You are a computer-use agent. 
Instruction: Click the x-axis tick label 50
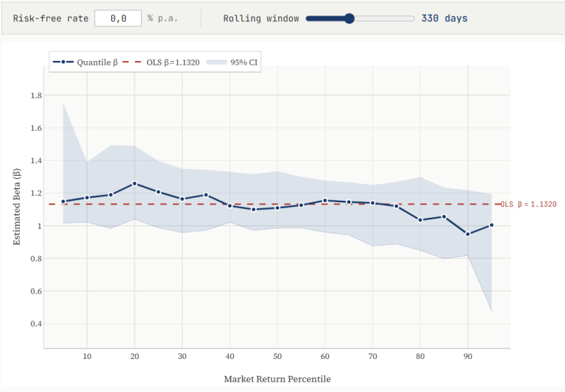[x=277, y=357]
